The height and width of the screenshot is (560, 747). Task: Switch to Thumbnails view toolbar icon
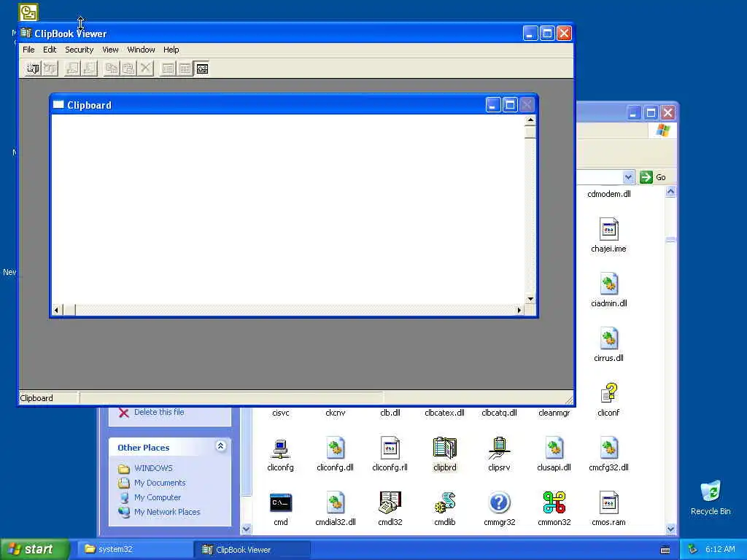point(185,69)
